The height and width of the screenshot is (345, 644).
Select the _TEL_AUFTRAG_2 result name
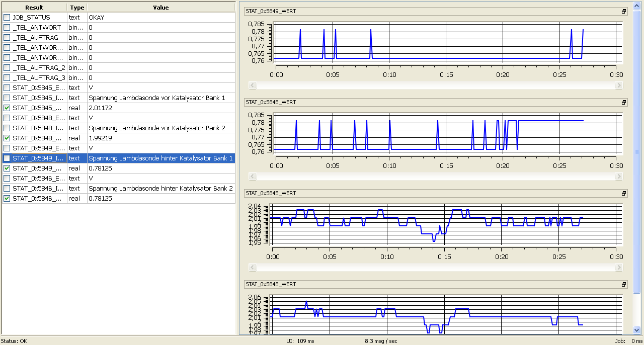(39, 67)
